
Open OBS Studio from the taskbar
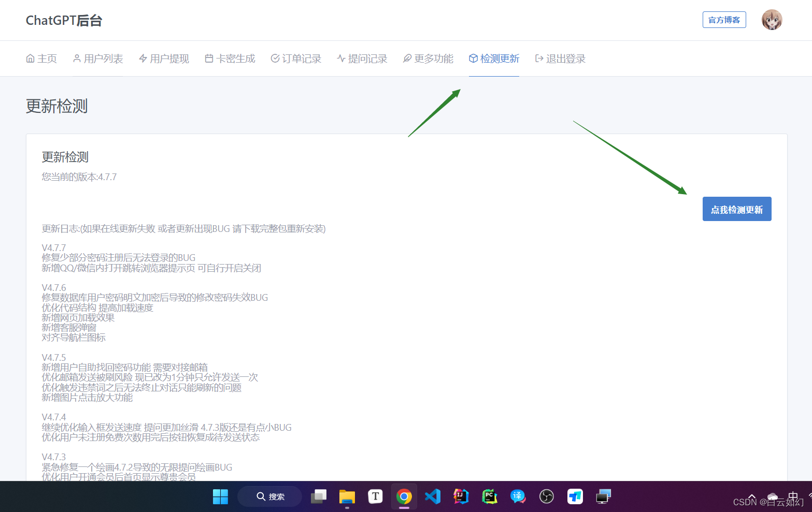click(x=547, y=496)
